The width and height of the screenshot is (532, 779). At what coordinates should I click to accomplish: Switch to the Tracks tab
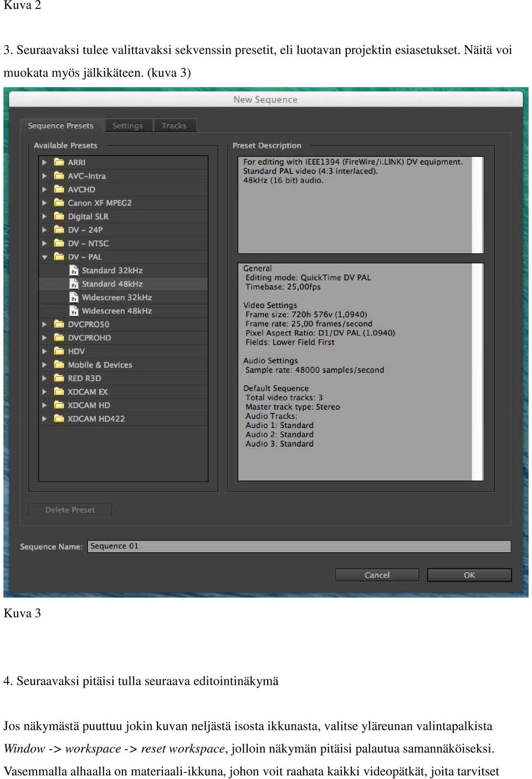[x=175, y=126]
